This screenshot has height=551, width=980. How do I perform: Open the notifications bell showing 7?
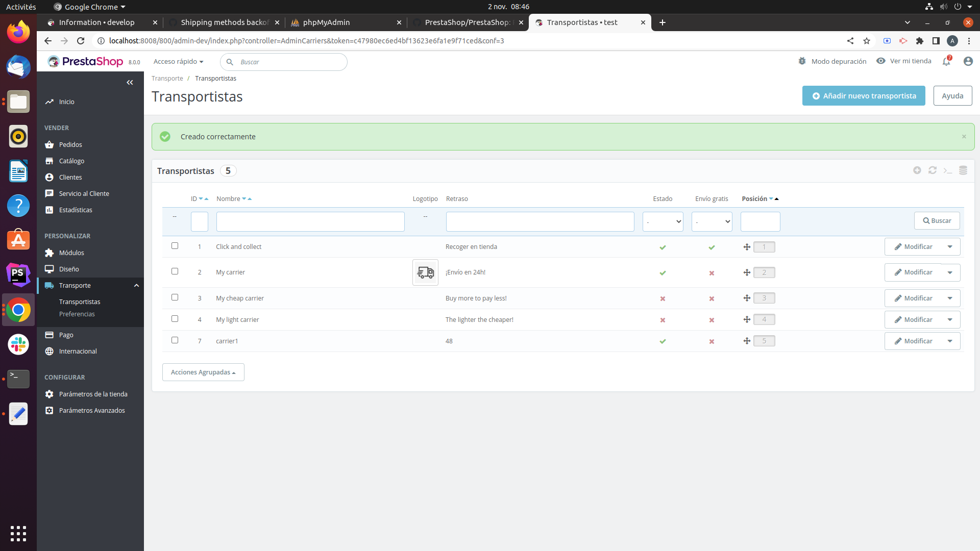point(947,62)
